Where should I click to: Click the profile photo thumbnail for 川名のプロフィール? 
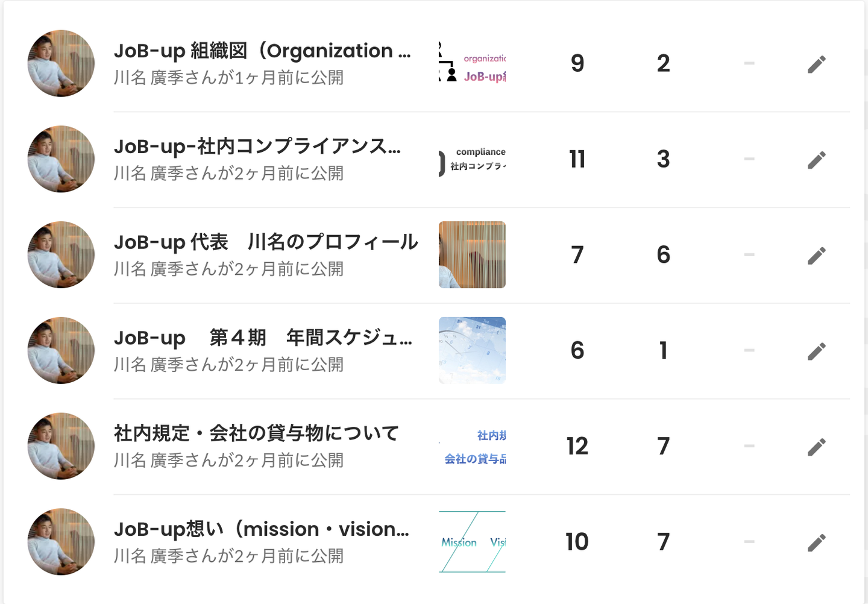coord(472,254)
